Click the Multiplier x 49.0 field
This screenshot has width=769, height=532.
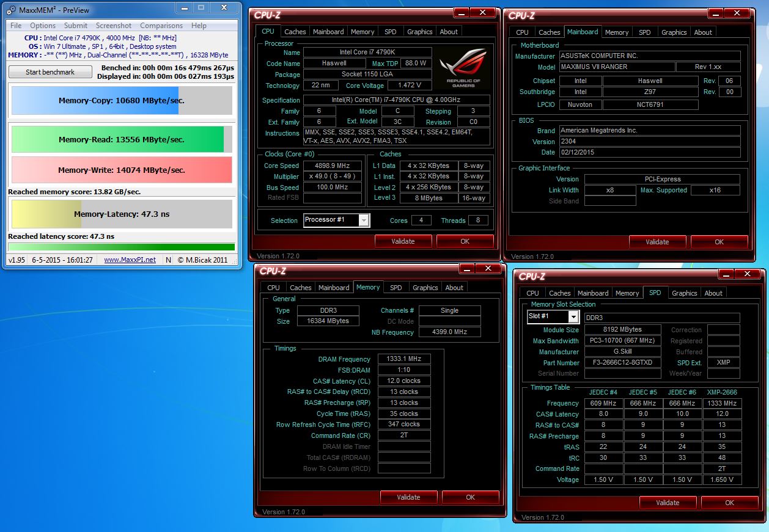click(333, 177)
